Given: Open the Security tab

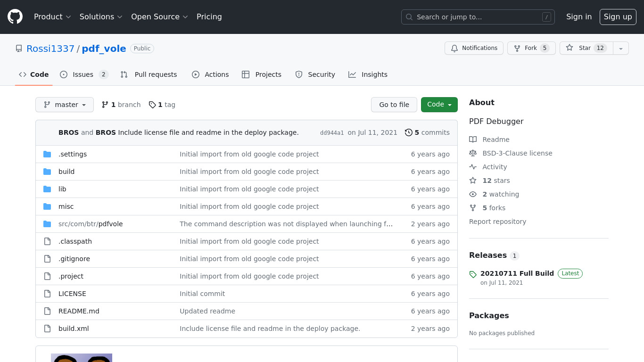Looking at the screenshot, I should pos(315,74).
